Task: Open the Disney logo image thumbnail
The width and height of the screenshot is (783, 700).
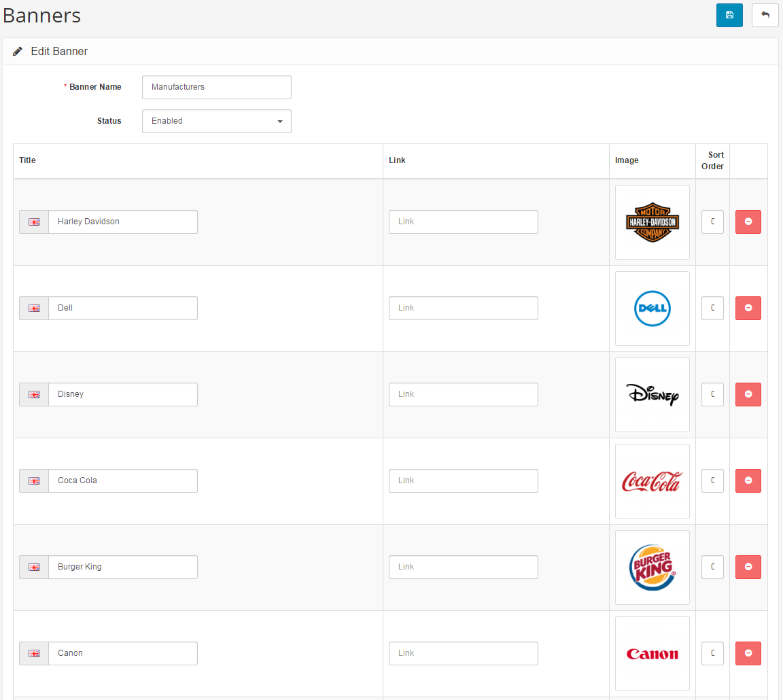Action: pos(652,395)
